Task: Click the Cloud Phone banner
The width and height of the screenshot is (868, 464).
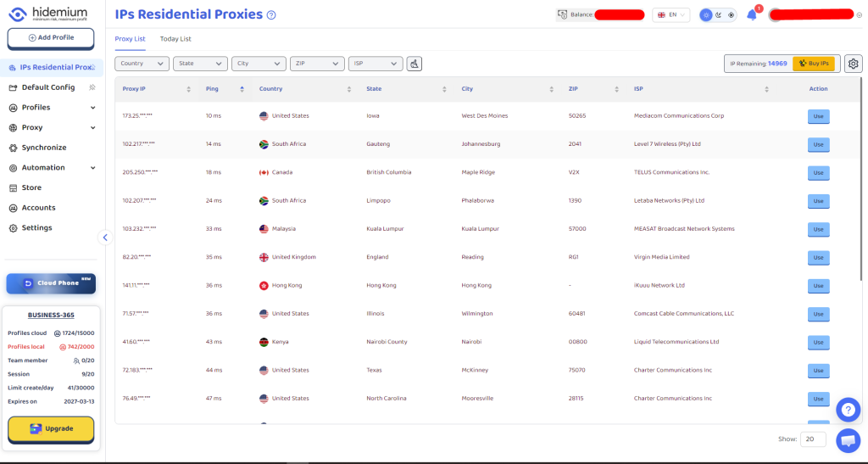Action: point(51,283)
